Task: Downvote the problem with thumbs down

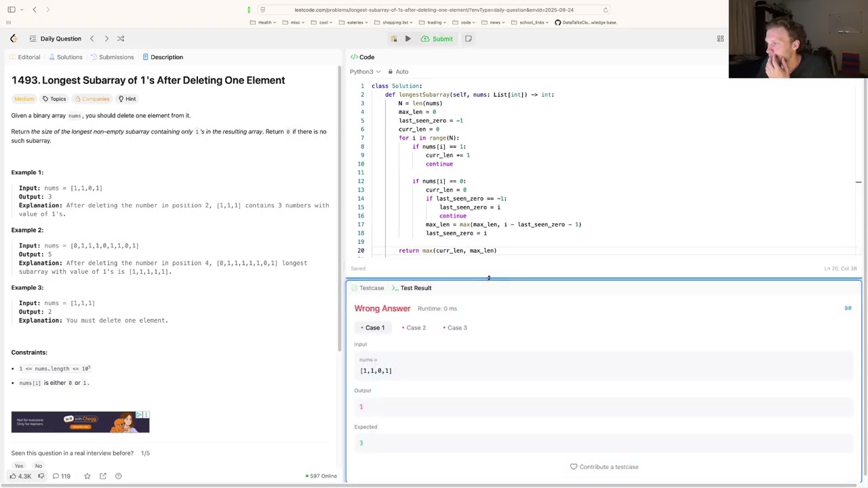Action: point(41,476)
